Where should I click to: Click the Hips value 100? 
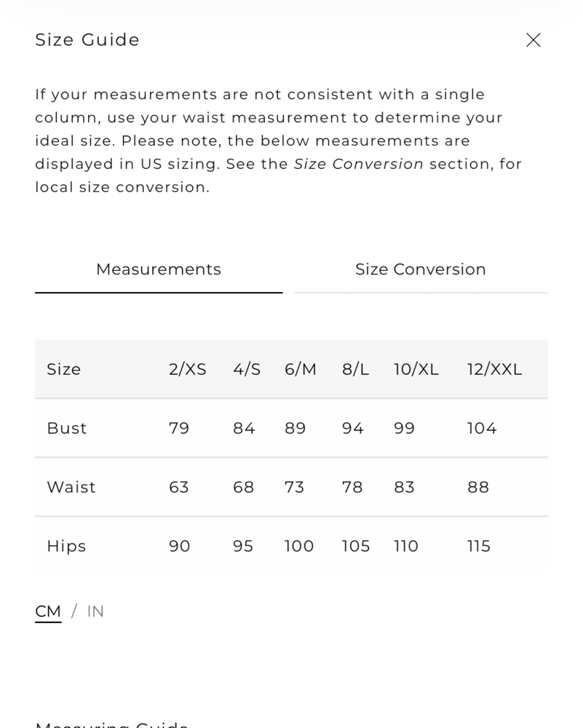click(x=299, y=546)
